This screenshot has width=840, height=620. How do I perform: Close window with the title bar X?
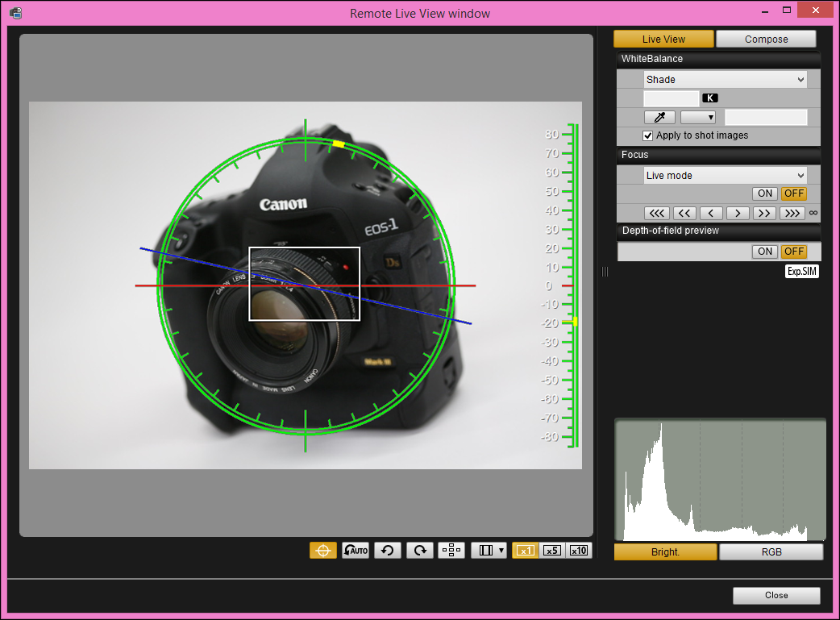pos(815,10)
